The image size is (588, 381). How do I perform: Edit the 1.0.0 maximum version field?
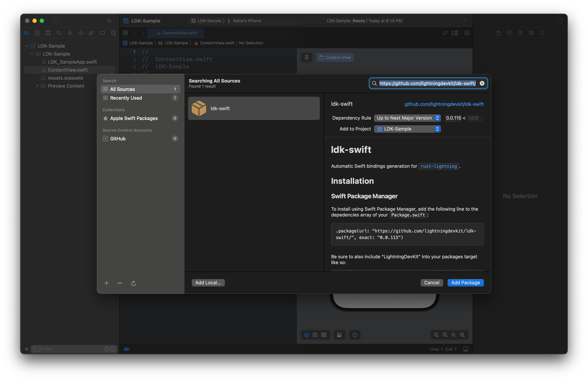coord(475,118)
